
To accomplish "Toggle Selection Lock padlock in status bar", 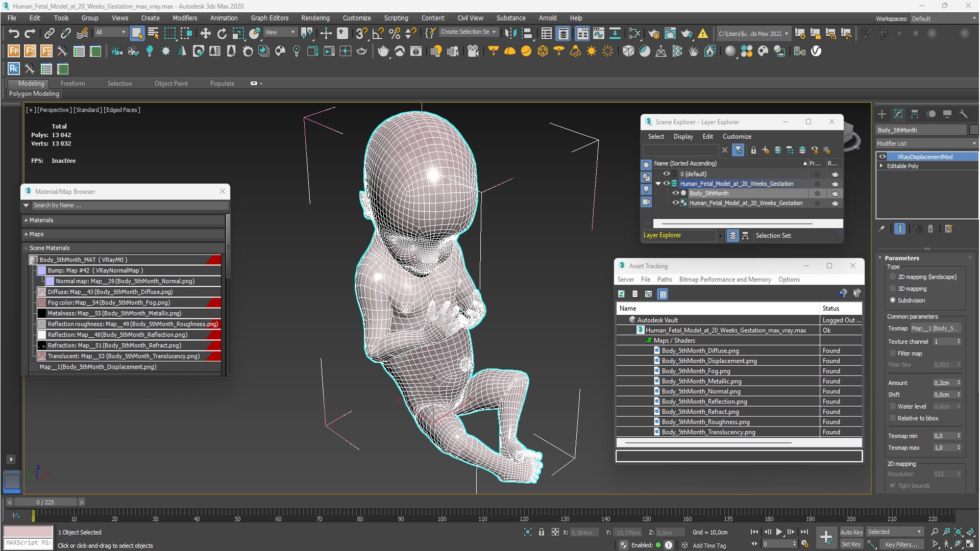I will [542, 532].
